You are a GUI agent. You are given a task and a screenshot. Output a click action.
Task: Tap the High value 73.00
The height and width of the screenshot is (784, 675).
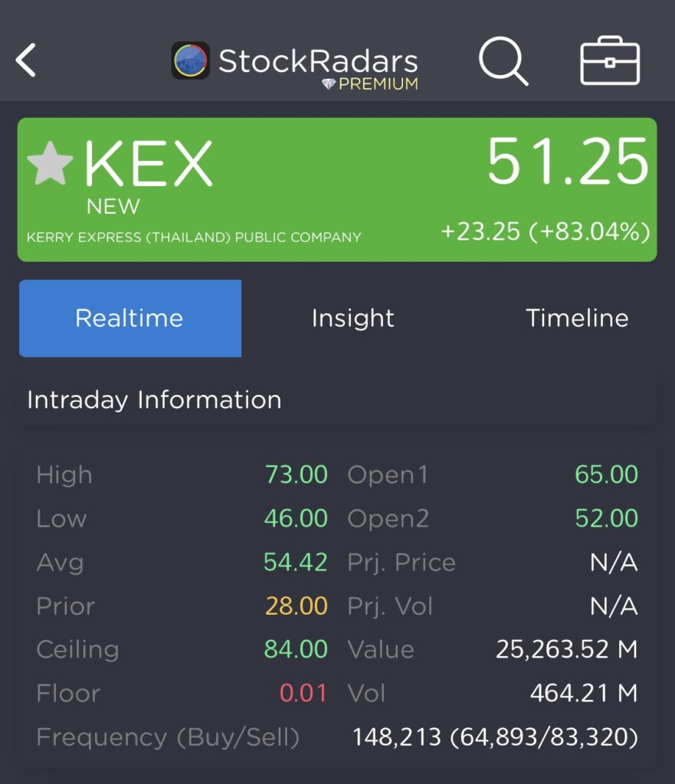[x=296, y=475]
